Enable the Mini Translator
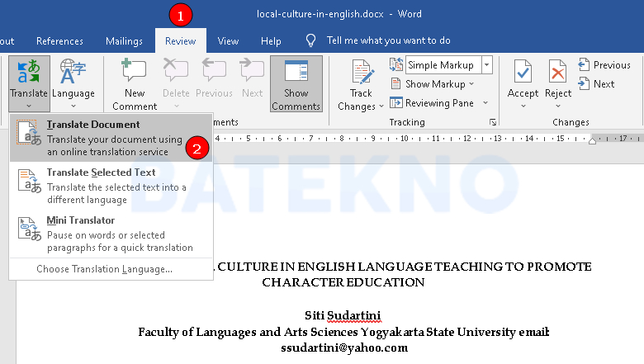This screenshot has width=644, height=364. [111, 234]
